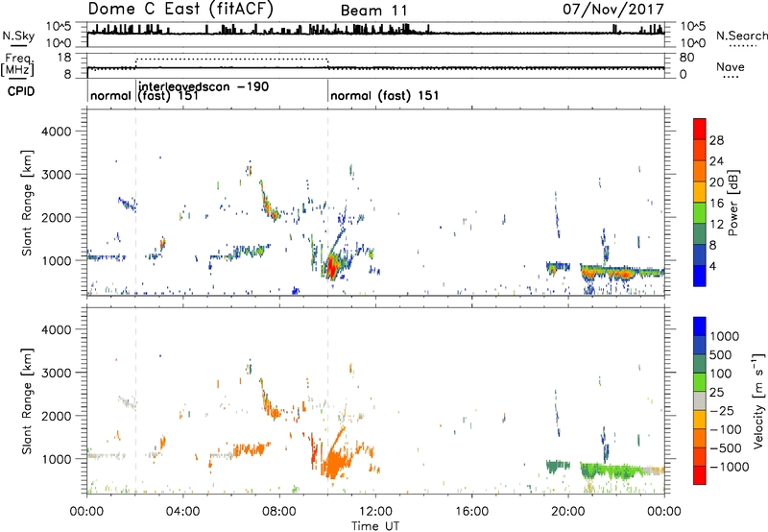Click the "80" tick on Nave axis
Screen dimensions: 768x532
(x=686, y=58)
